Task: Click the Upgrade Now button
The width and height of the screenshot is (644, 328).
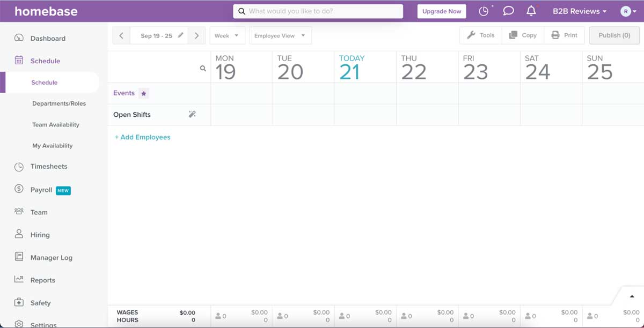Action: click(x=441, y=11)
